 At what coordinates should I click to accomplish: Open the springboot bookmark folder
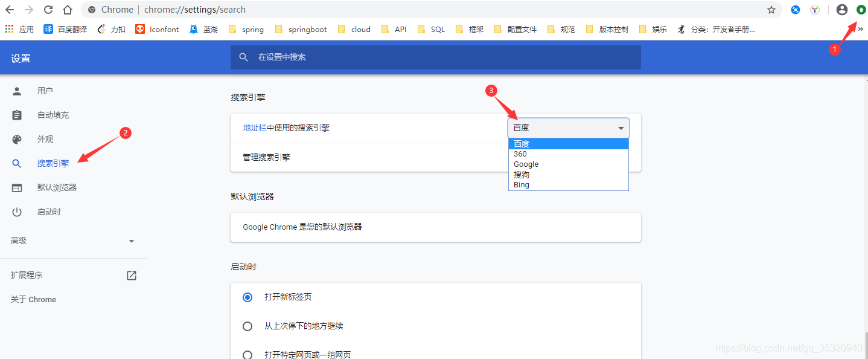[x=300, y=29]
